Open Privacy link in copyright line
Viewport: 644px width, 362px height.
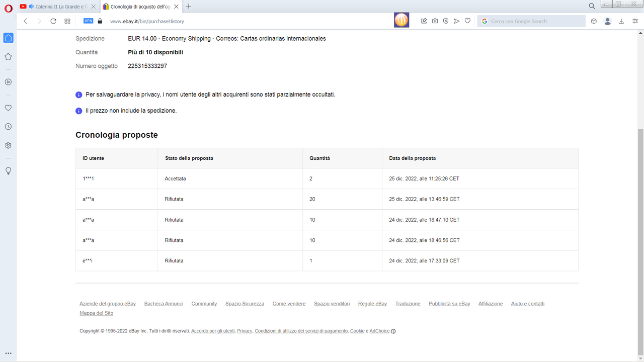[245, 331]
